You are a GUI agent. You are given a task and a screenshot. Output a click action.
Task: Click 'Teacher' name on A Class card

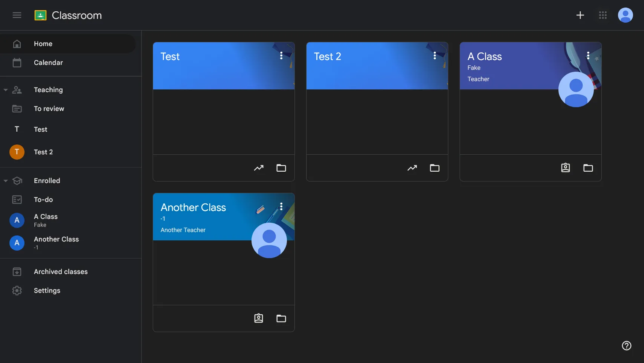coord(478,79)
